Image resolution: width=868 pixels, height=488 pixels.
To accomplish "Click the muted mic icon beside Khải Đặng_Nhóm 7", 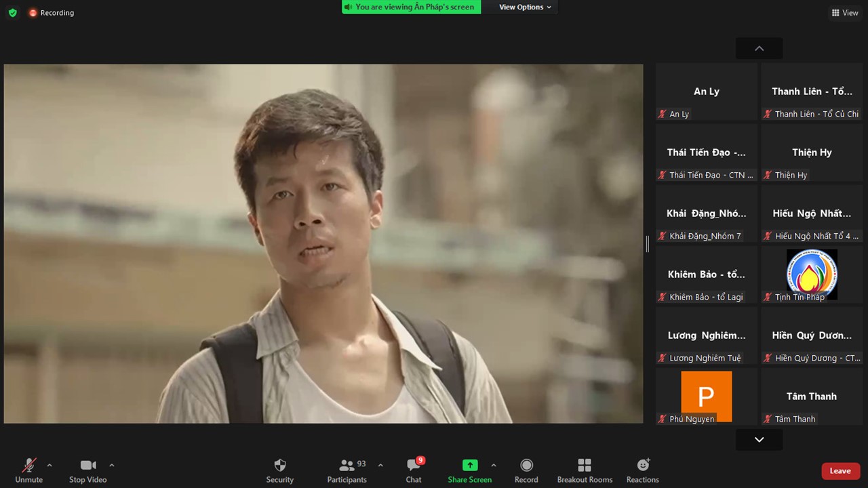I will coord(663,237).
